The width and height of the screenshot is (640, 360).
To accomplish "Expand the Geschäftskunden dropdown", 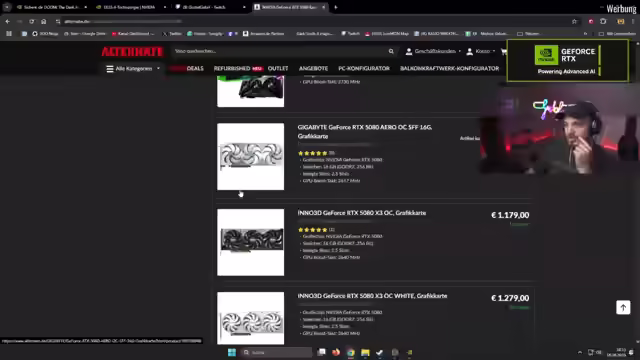I will (460, 51).
